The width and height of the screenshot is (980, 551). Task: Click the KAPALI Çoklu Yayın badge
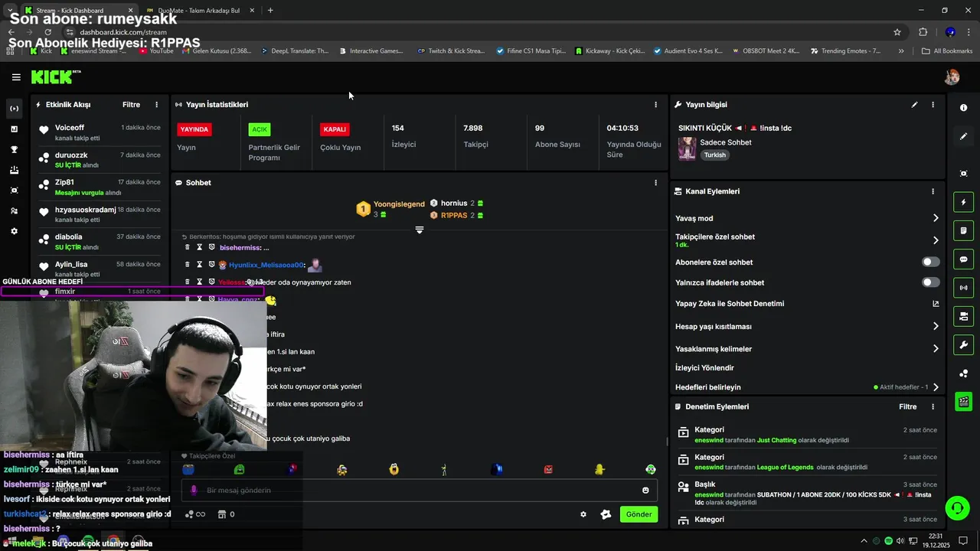click(335, 129)
